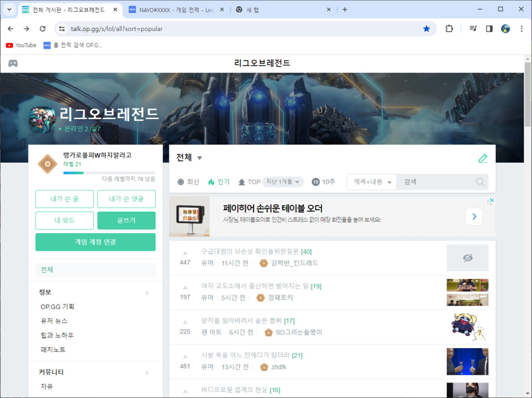Upvote the 구급대원의 뇌손상 post
The width and height of the screenshot is (532, 398).
[185, 253]
